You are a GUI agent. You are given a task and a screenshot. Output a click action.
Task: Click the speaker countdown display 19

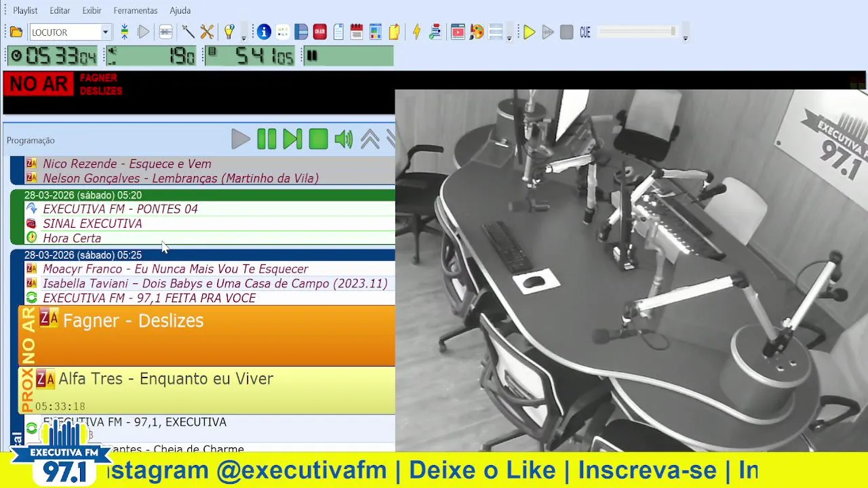[151, 56]
